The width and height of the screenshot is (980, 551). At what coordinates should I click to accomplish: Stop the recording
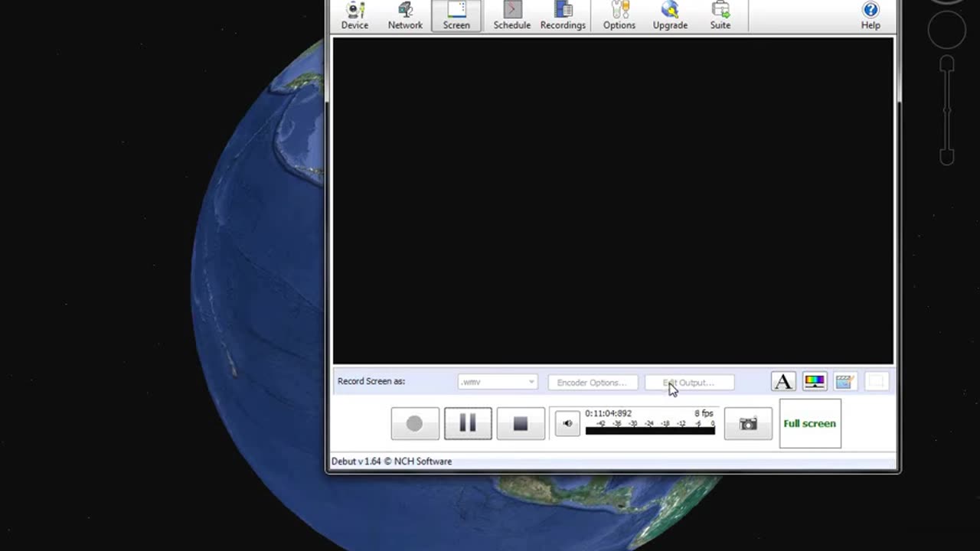(x=521, y=423)
